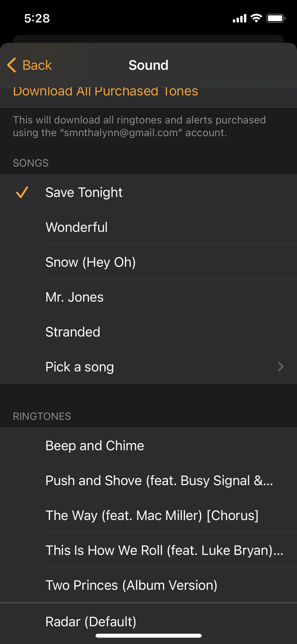The width and height of the screenshot is (297, 644).
Task: Select the Stranded song
Action: pyautogui.click(x=148, y=332)
